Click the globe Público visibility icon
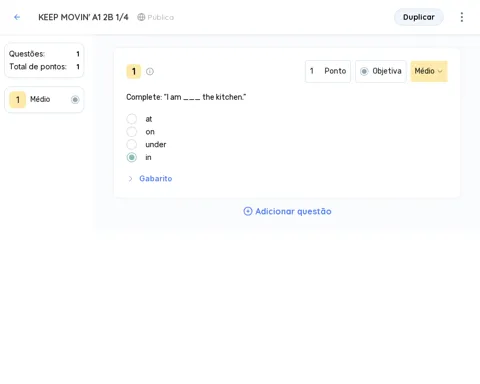Screen dimensions: 480x384 coord(141,17)
